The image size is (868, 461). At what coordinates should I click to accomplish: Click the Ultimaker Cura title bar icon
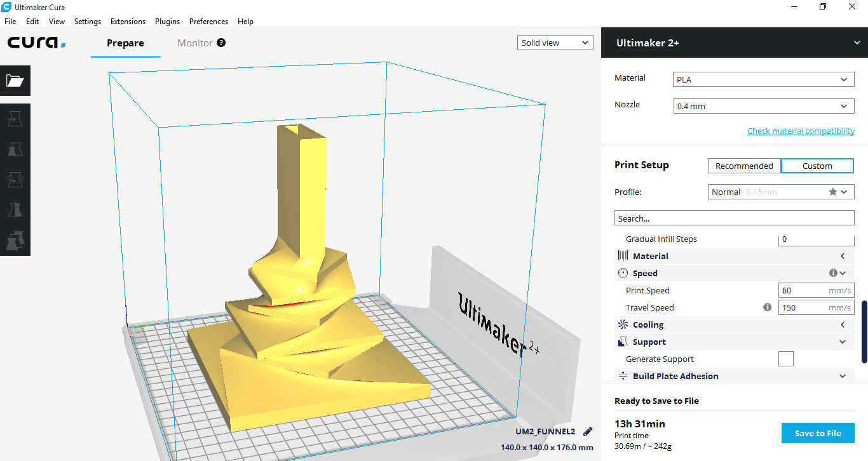pos(8,7)
